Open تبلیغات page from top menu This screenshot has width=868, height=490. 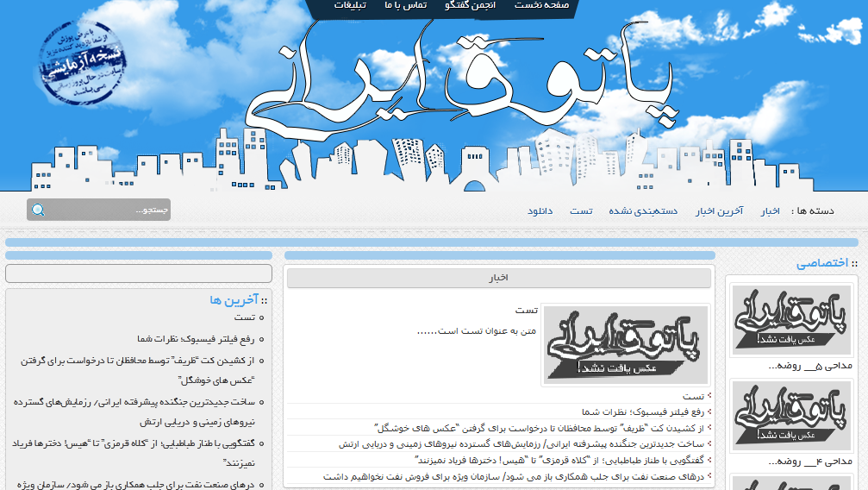tap(350, 5)
